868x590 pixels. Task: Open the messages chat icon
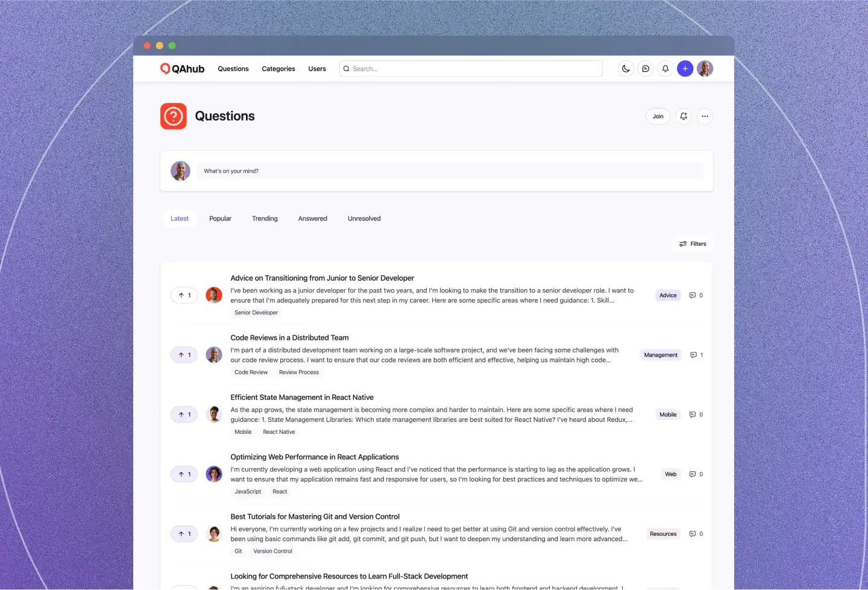646,69
